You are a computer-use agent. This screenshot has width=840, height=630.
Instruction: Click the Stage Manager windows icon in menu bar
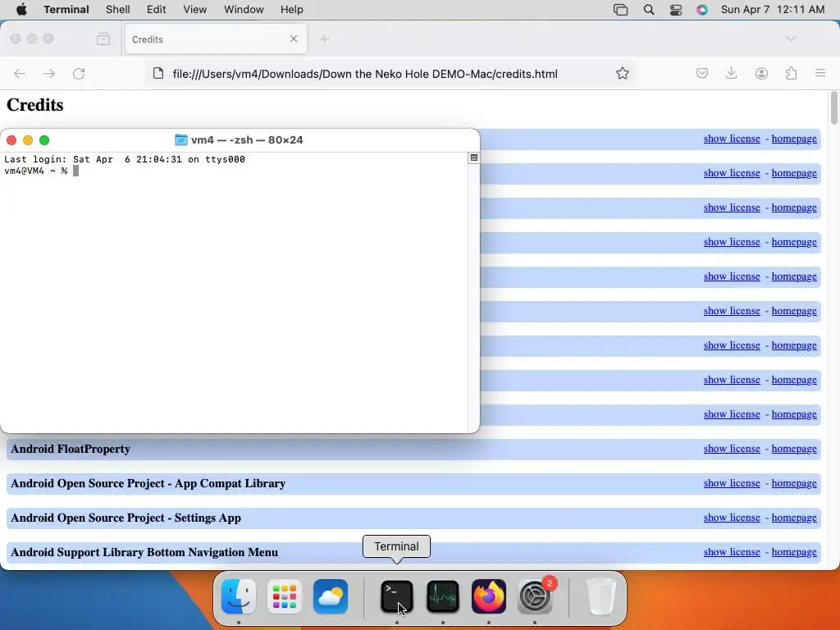(620, 10)
